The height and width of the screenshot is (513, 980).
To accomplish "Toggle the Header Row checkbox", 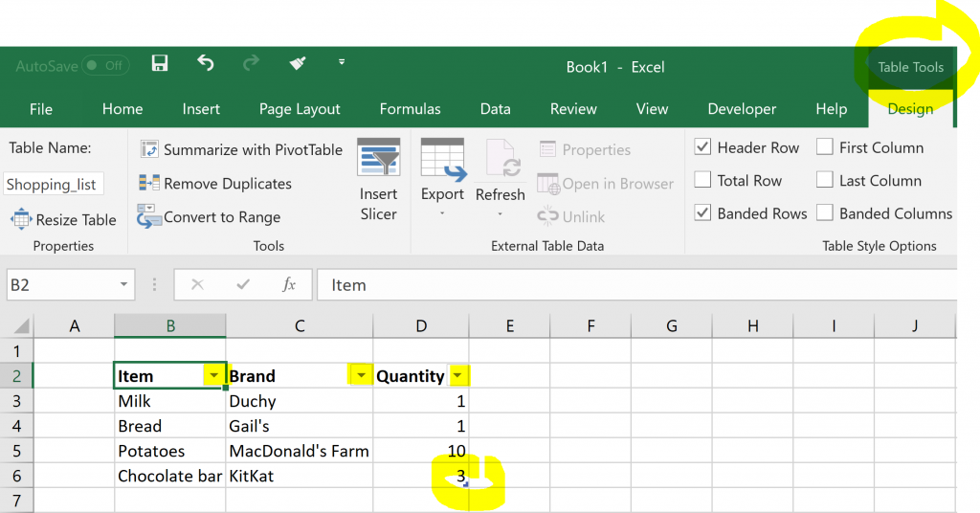I will (702, 146).
